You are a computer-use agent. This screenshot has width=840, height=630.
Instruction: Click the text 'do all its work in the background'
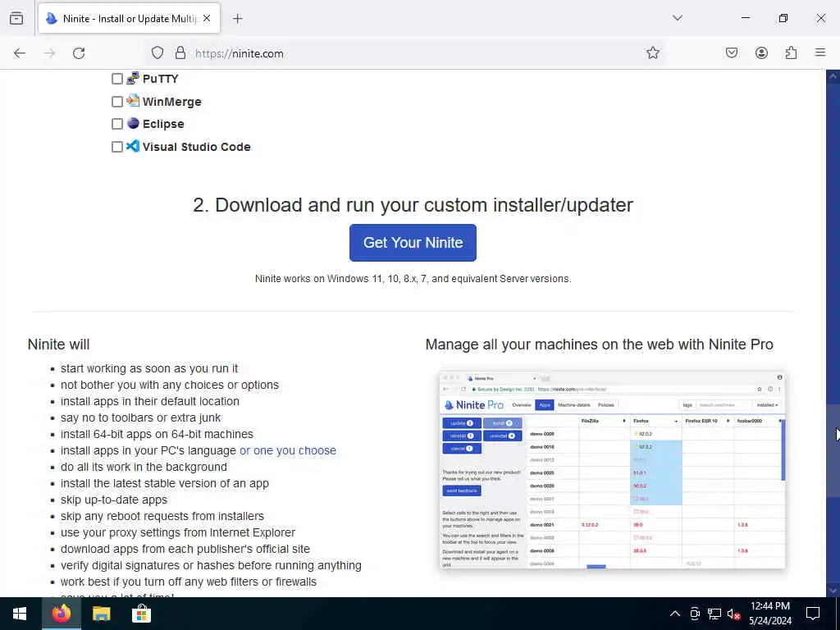pos(144,467)
